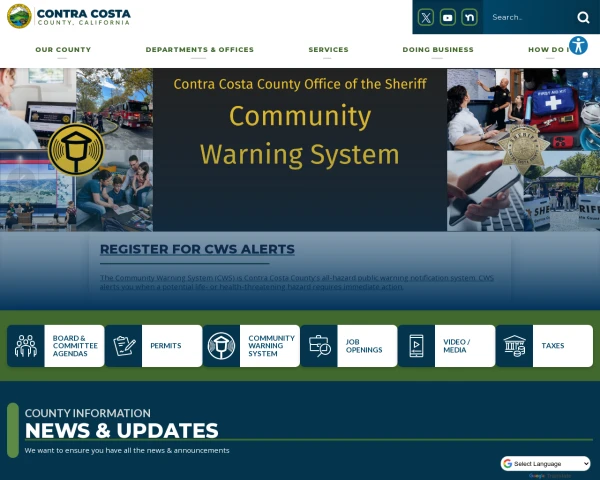The height and width of the screenshot is (480, 600).
Task: Open the X (Twitter) social icon
Action: (426, 17)
